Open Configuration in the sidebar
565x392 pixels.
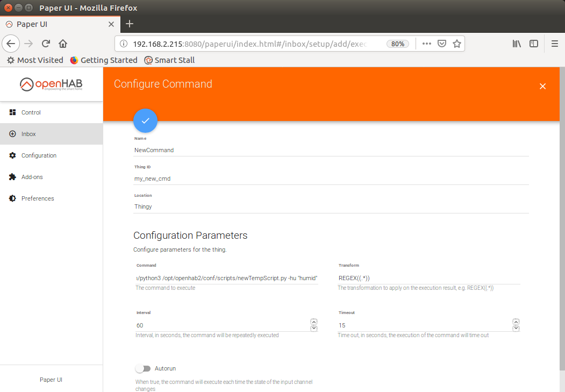(x=51, y=155)
